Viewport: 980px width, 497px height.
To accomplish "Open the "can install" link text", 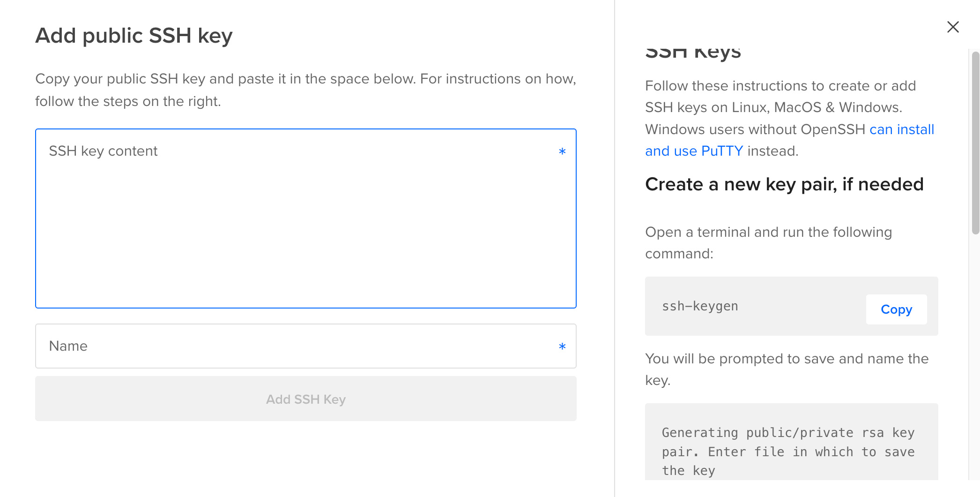I will coord(902,129).
